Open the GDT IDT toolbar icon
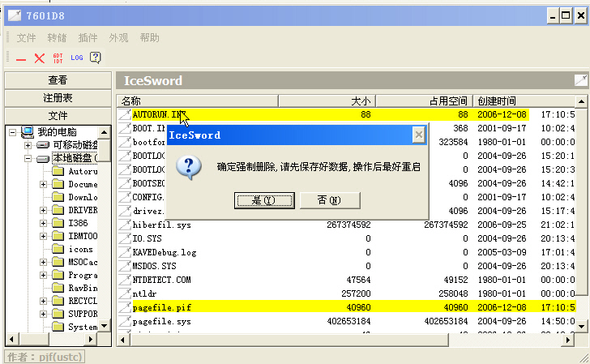This screenshot has height=364, width=590. pyautogui.click(x=58, y=58)
